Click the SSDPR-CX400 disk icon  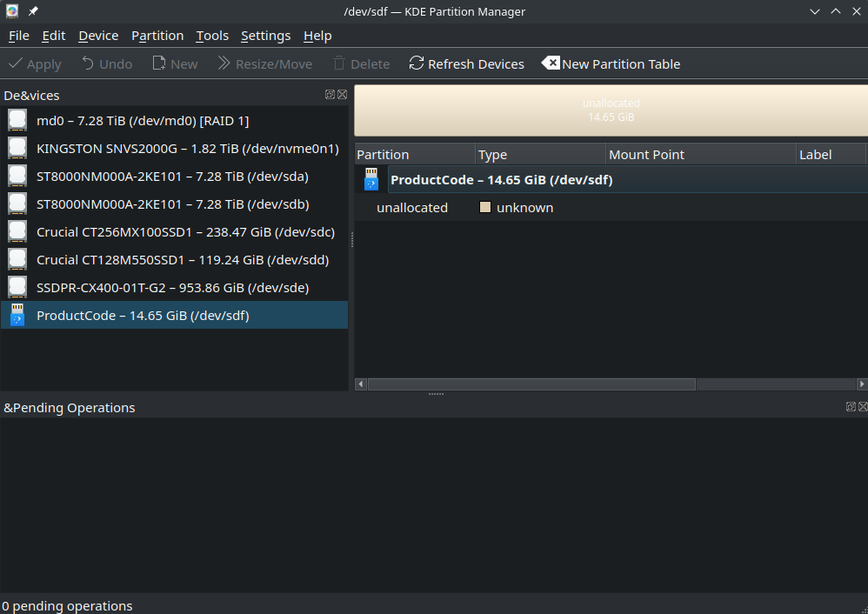coord(17,287)
